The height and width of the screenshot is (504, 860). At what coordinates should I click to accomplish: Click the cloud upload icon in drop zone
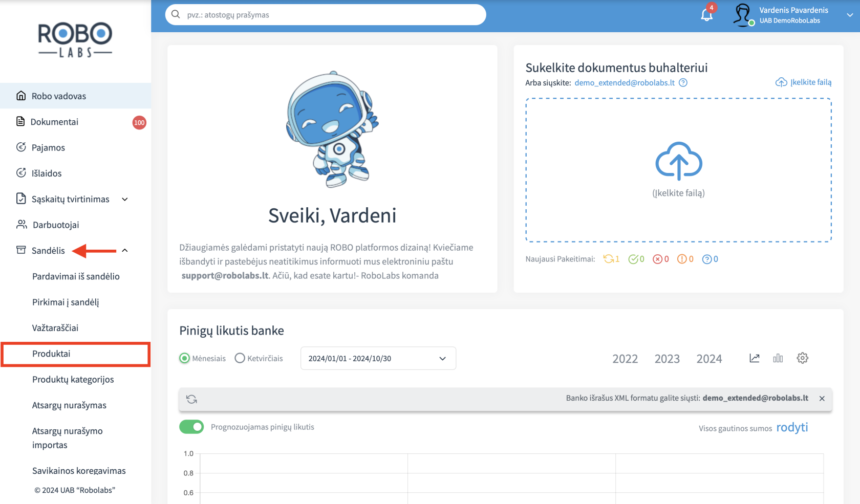click(x=679, y=161)
